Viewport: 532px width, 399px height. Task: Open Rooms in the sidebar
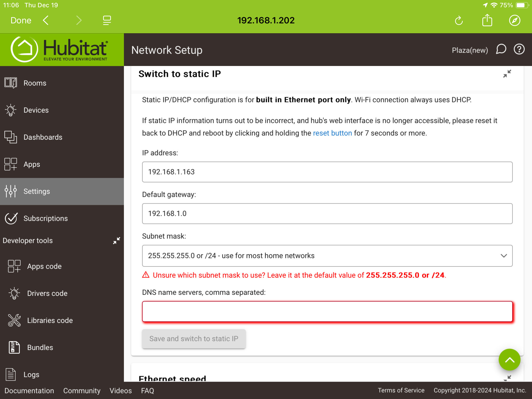(x=62, y=83)
